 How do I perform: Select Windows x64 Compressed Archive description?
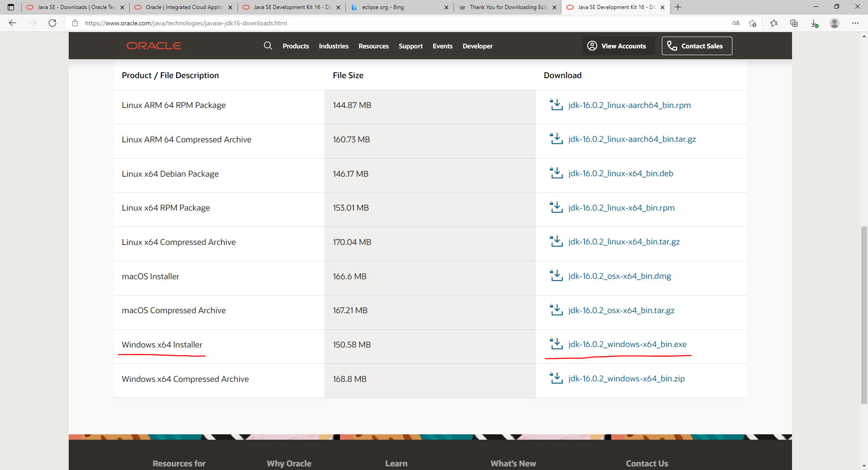[185, 379]
